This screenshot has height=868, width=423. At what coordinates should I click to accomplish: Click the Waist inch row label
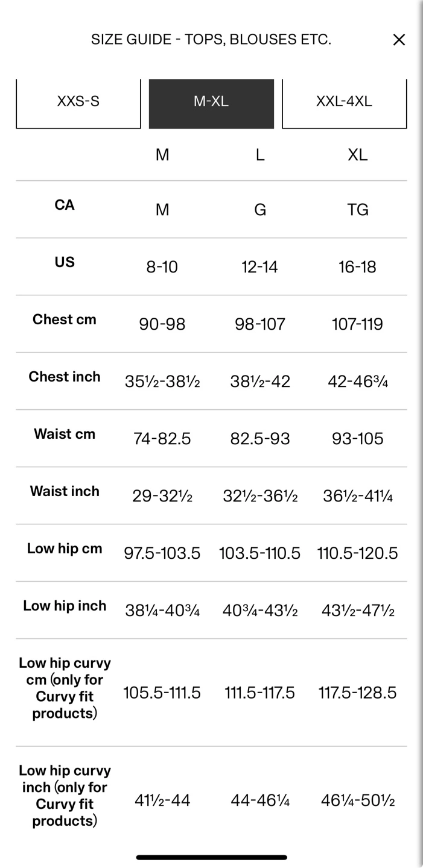click(65, 491)
